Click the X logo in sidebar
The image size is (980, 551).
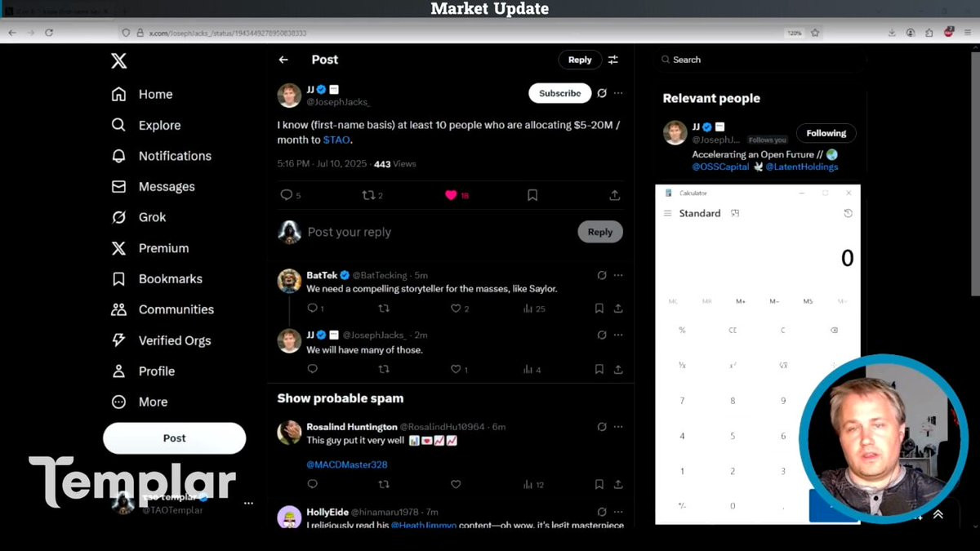(118, 60)
